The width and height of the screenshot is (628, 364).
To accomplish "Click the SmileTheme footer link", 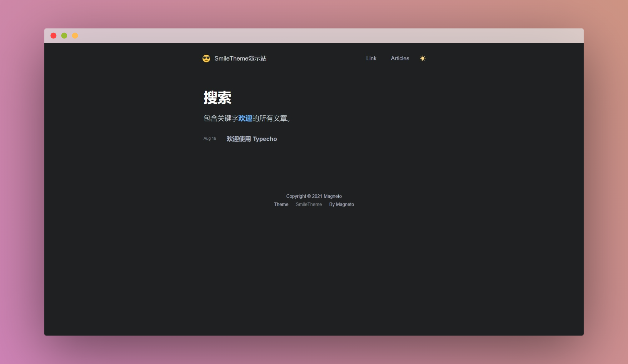I will 309,204.
